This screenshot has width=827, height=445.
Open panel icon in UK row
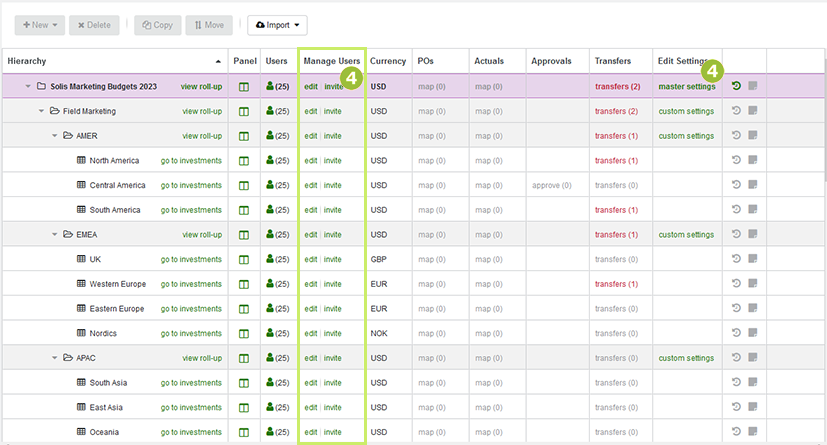pyautogui.click(x=244, y=259)
